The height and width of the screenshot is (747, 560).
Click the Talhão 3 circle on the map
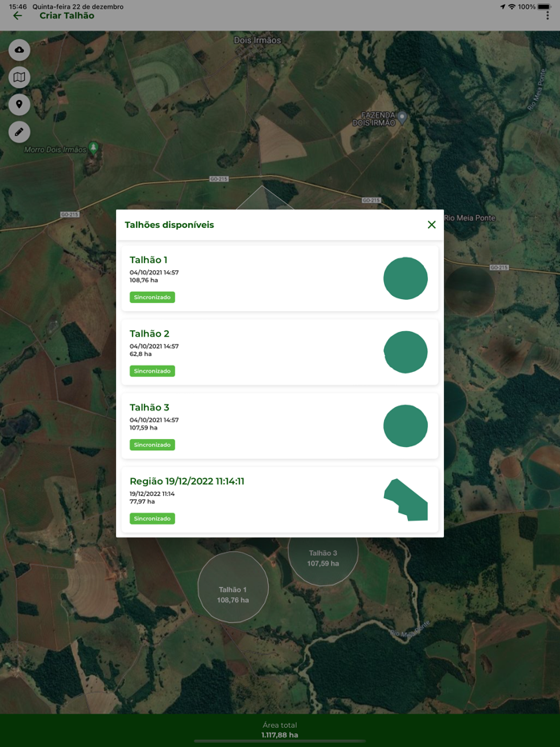(x=323, y=561)
